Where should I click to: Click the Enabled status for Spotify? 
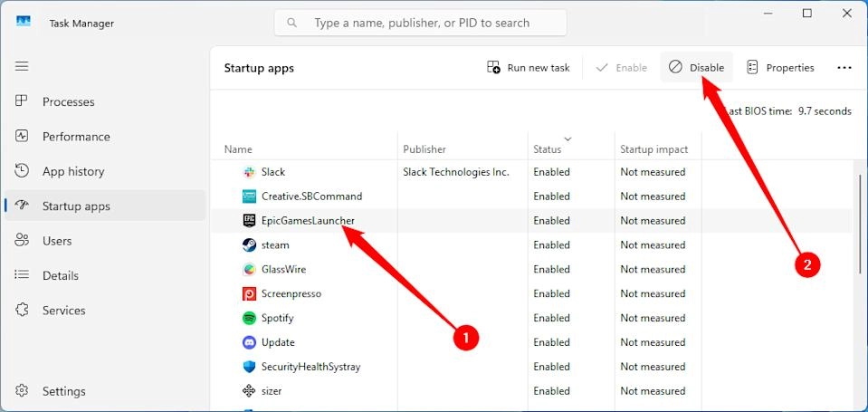551,318
